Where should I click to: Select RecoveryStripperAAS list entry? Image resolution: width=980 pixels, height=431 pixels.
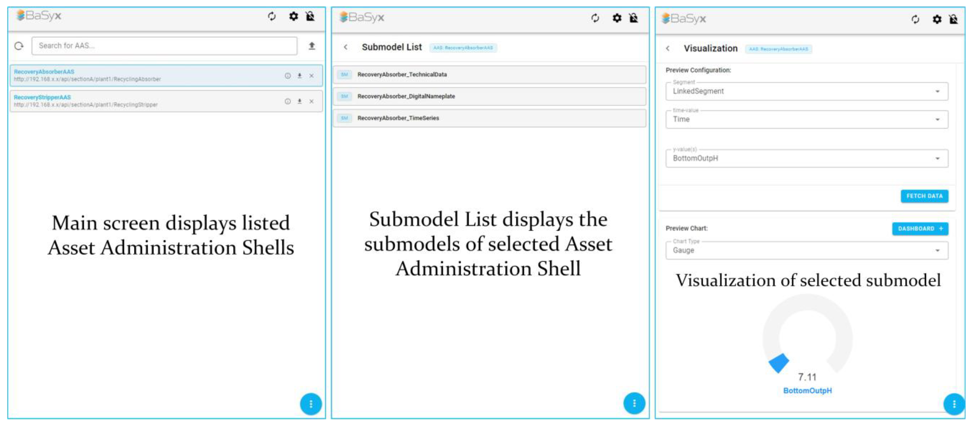(x=144, y=101)
